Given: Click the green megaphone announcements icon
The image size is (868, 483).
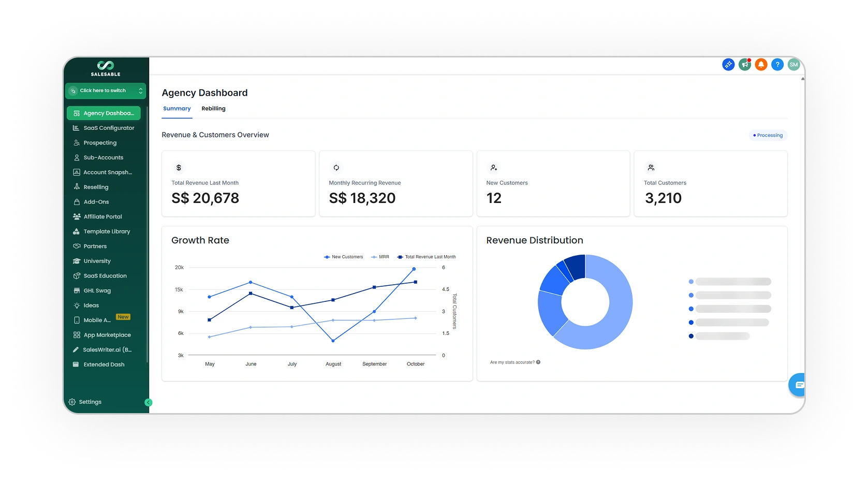Looking at the screenshot, I should tap(744, 65).
